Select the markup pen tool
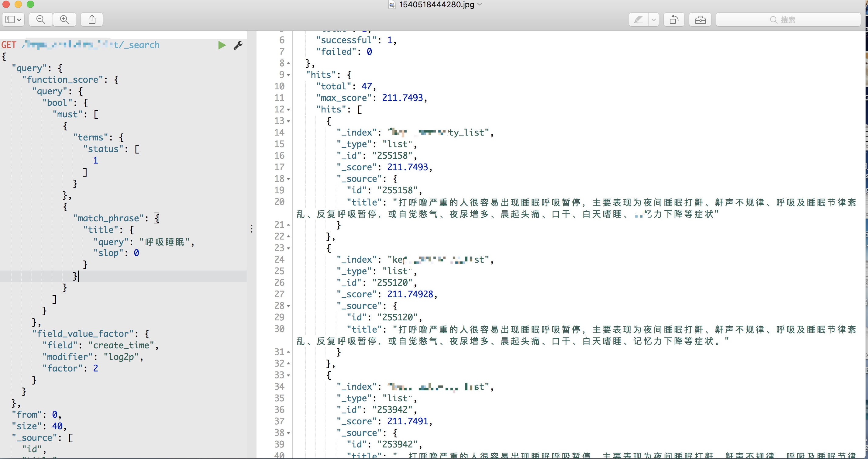This screenshot has width=868, height=459. (x=638, y=19)
